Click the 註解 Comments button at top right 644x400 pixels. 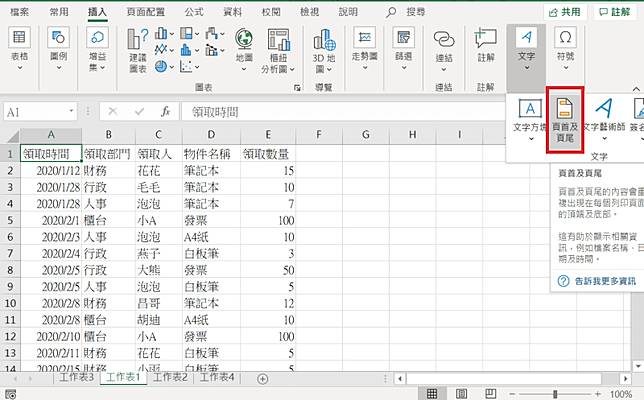[614, 12]
